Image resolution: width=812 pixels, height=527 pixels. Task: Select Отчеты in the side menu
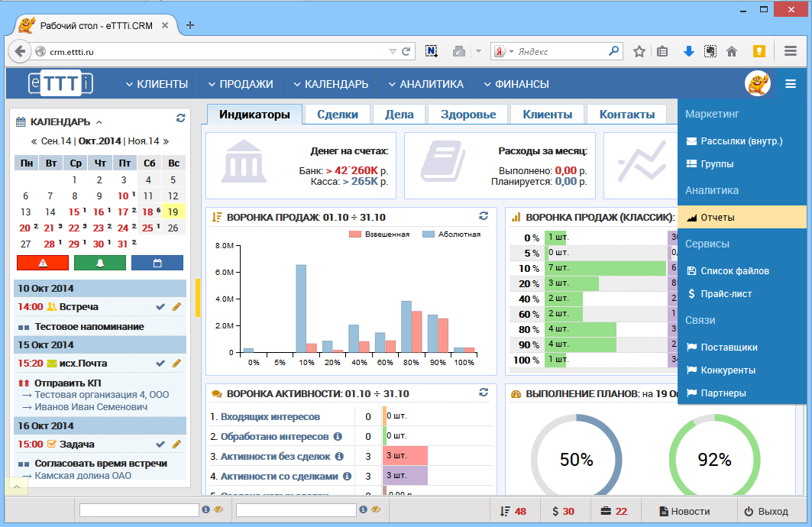(742, 217)
